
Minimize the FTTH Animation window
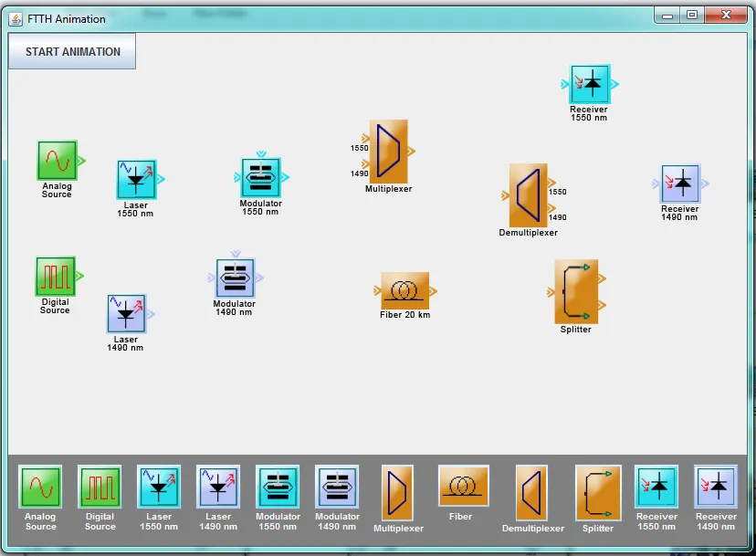pos(667,16)
